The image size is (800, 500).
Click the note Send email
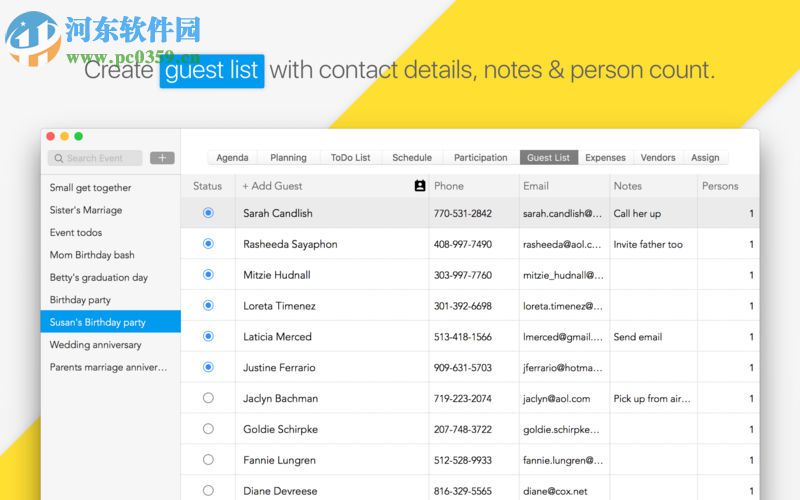[x=638, y=337]
